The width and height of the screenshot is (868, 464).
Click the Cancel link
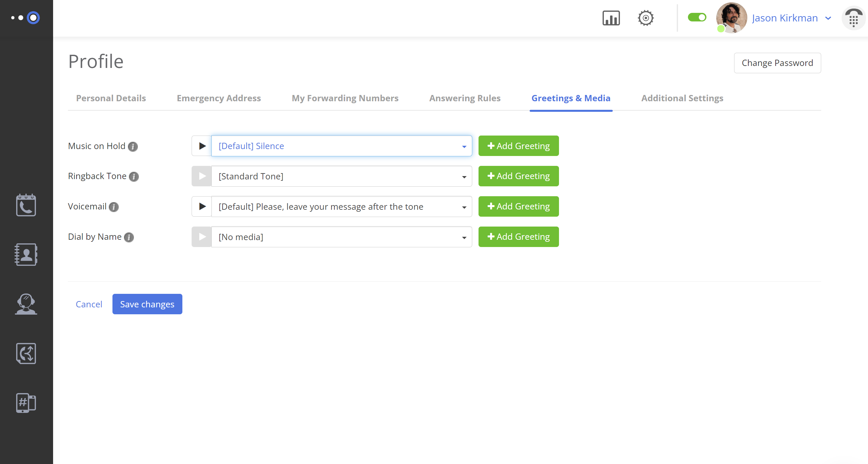[x=89, y=304]
